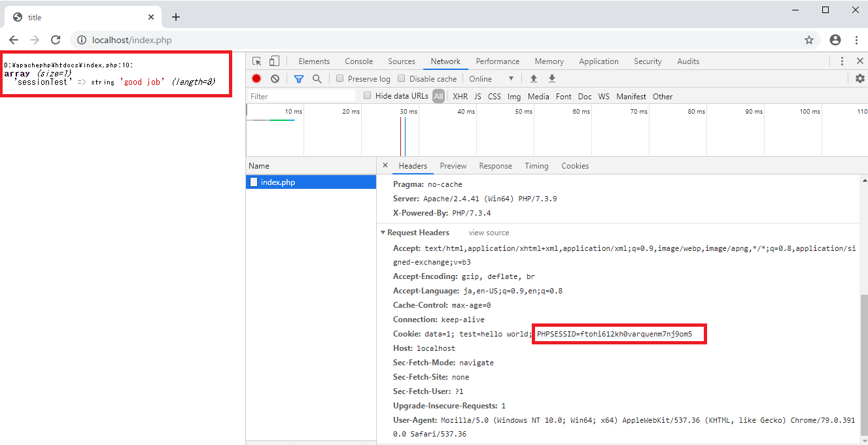The image size is (868, 445).
Task: Click the view source link
Action: 489,233
